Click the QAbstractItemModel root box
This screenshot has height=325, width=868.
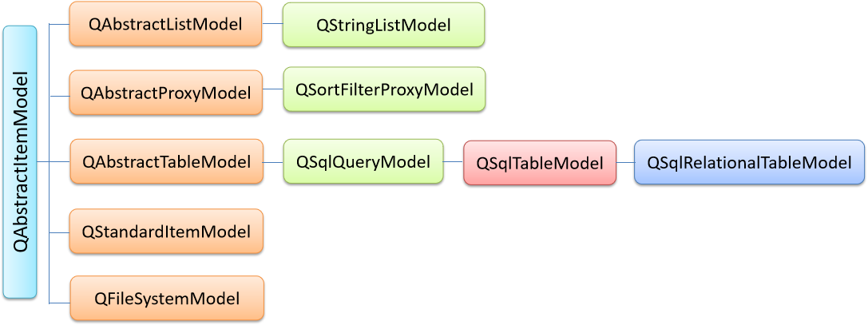pos(19,161)
